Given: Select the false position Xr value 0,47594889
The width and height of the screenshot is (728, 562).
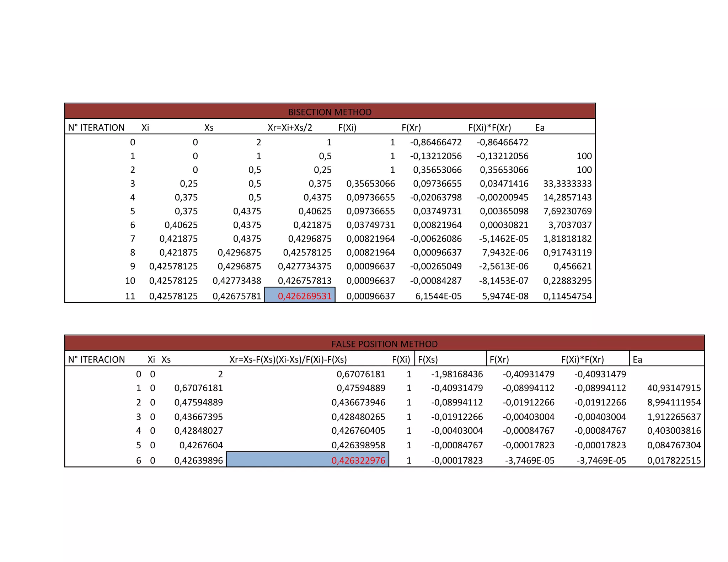Looking at the screenshot, I should 361,388.
